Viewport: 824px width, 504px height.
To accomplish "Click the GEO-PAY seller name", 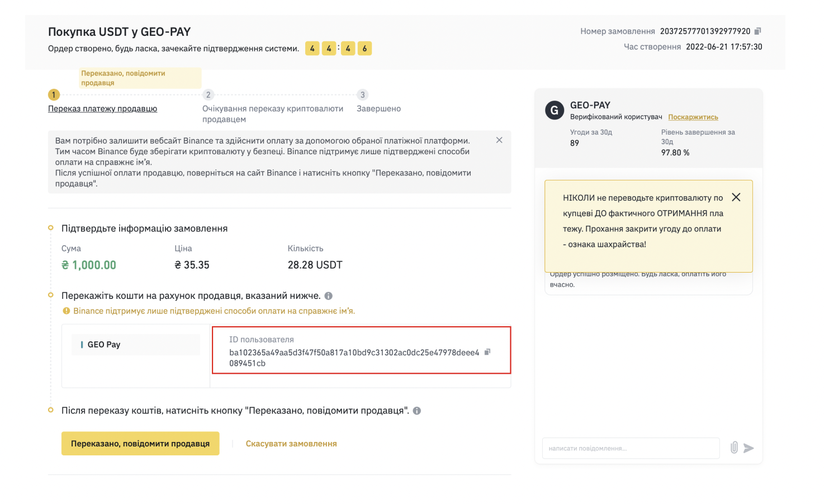I will pyautogui.click(x=590, y=105).
